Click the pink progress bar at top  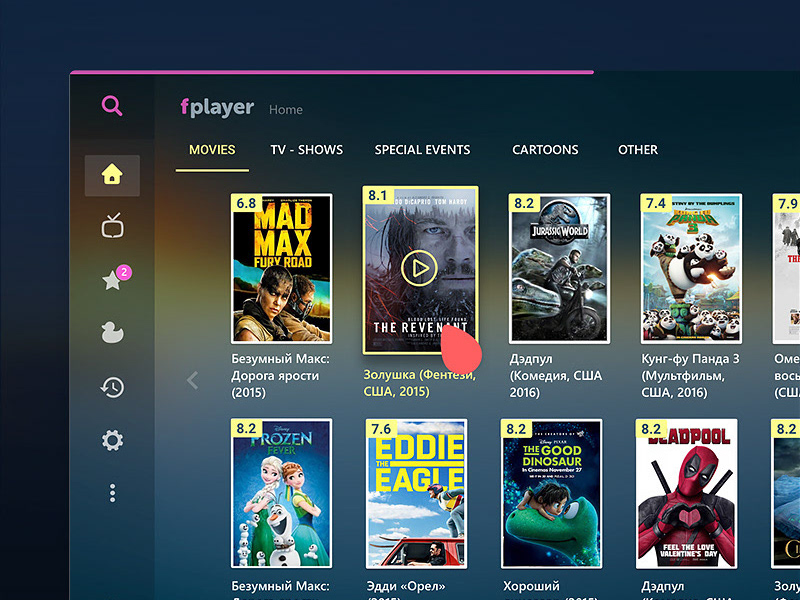(332, 72)
